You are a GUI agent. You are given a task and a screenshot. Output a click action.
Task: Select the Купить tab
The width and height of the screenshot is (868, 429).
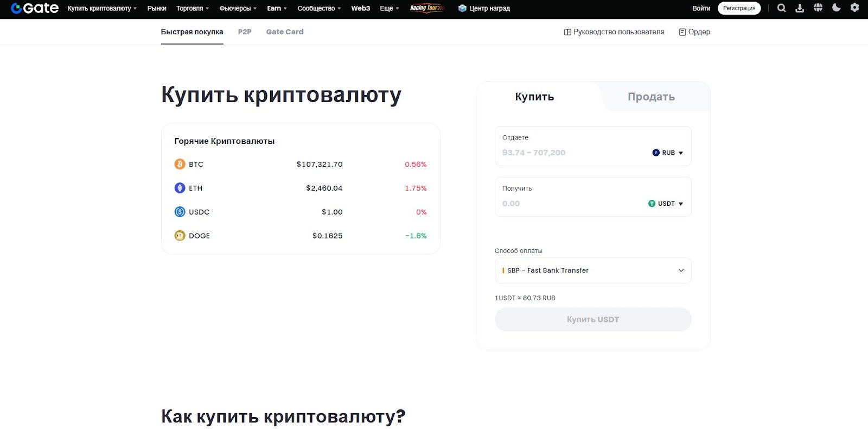[534, 97]
